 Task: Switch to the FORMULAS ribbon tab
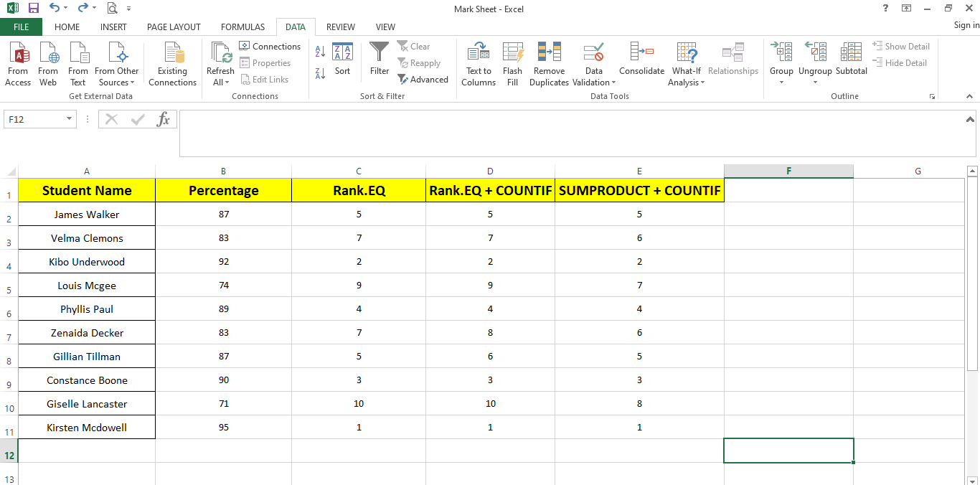(242, 27)
